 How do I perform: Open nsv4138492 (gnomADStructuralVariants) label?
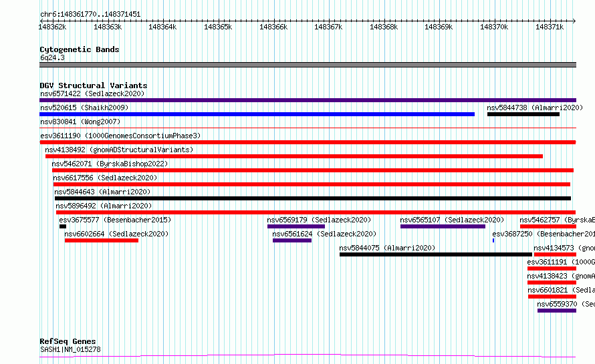point(119,150)
